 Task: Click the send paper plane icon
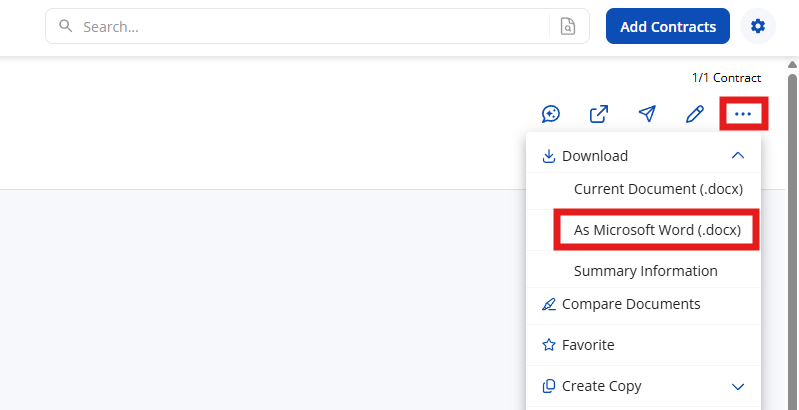(647, 114)
